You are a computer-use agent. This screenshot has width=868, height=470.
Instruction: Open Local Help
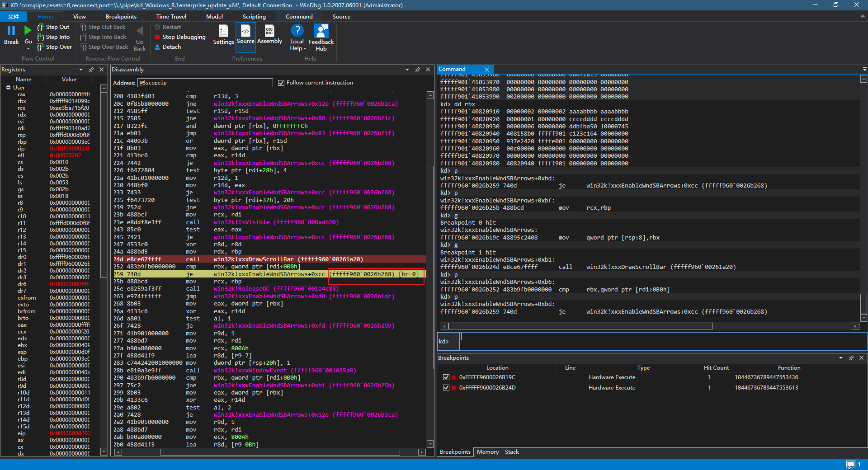(297, 38)
